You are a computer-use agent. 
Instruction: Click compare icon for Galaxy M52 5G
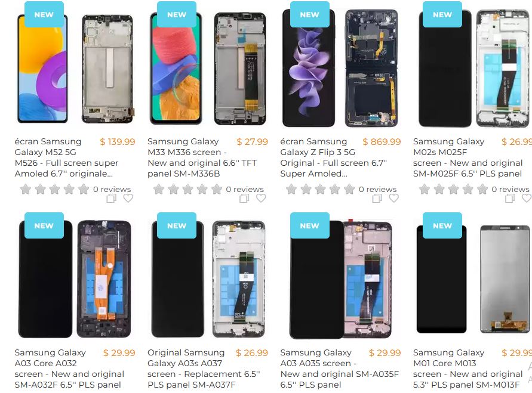point(111,198)
